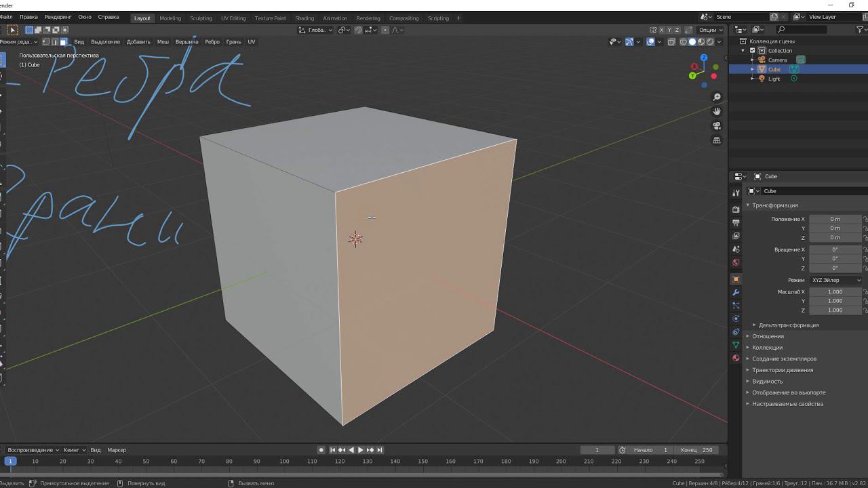Open Output properties tab
This screenshot has width=868, height=488.
click(x=736, y=222)
